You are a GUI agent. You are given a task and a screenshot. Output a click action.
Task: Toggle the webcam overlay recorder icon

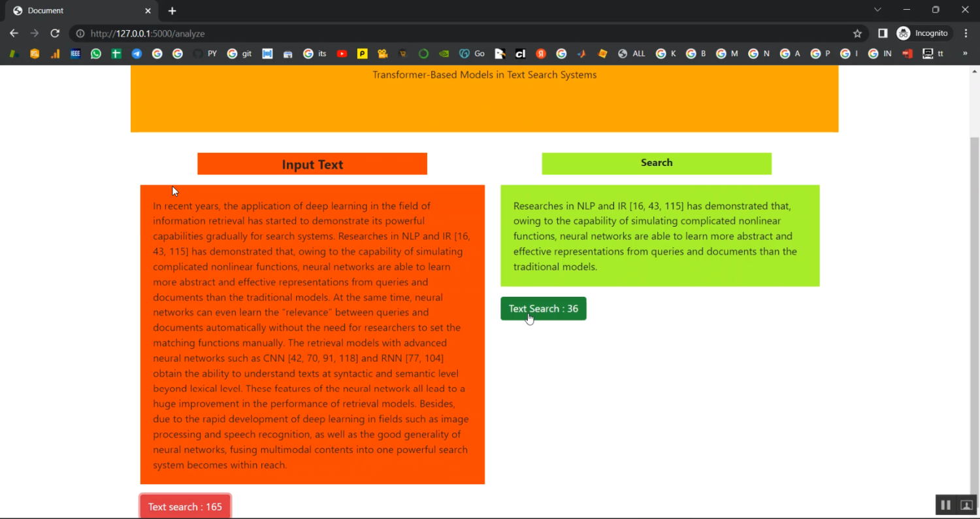pyautogui.click(x=966, y=505)
